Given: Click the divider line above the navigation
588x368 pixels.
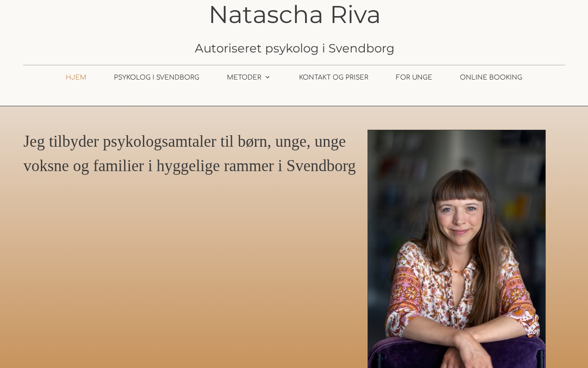Looking at the screenshot, I should click(x=294, y=65).
